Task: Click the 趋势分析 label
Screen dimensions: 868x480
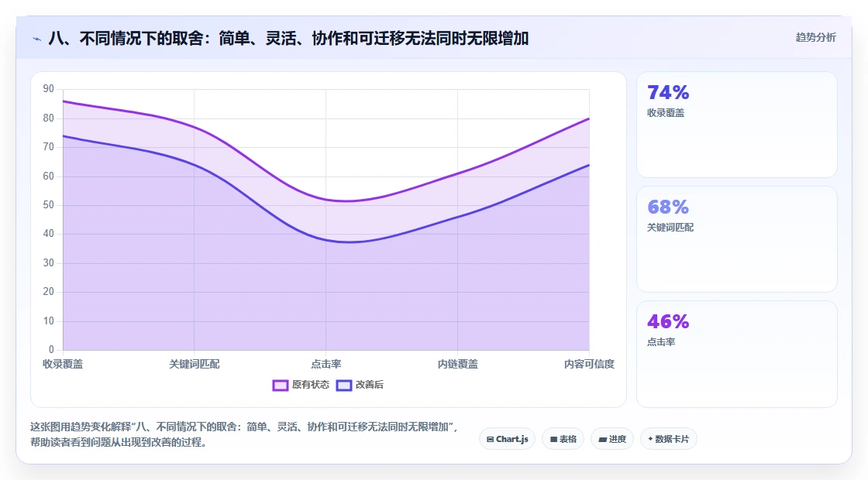Action: point(815,38)
